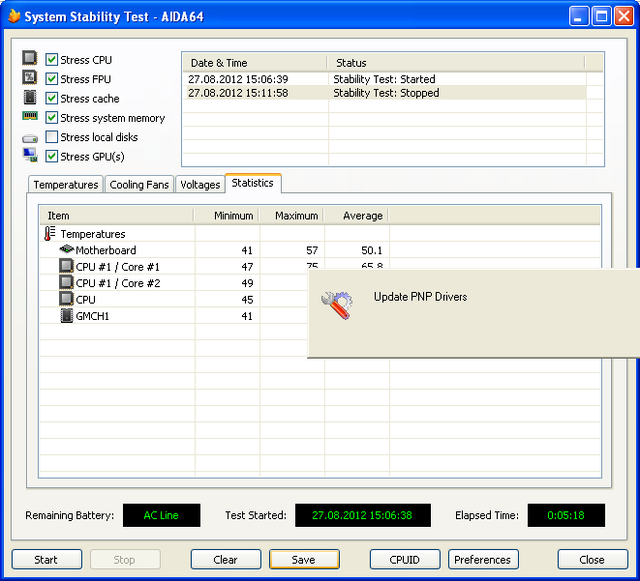Screen dimensions: 640x581
Task: Click the memory module icon beside Stress system memory
Action: (x=30, y=117)
